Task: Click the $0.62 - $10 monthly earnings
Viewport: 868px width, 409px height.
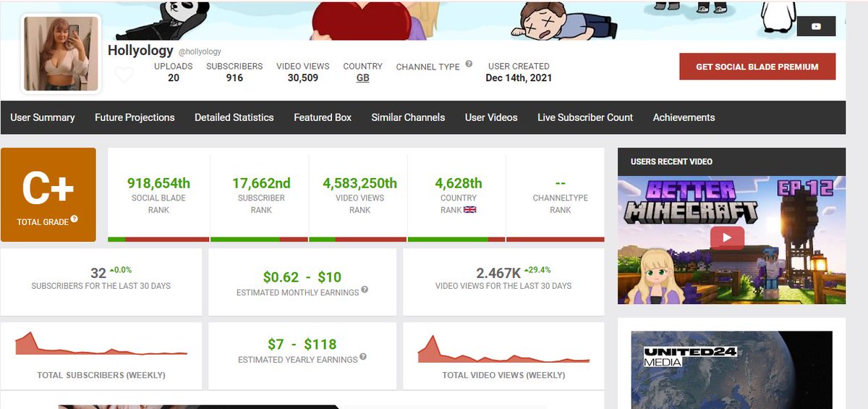Action: pyautogui.click(x=302, y=277)
